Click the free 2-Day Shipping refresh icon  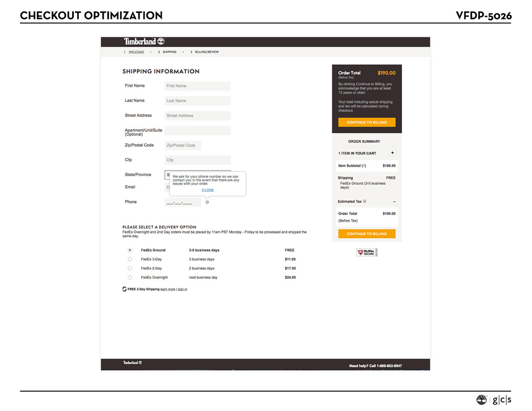click(124, 289)
